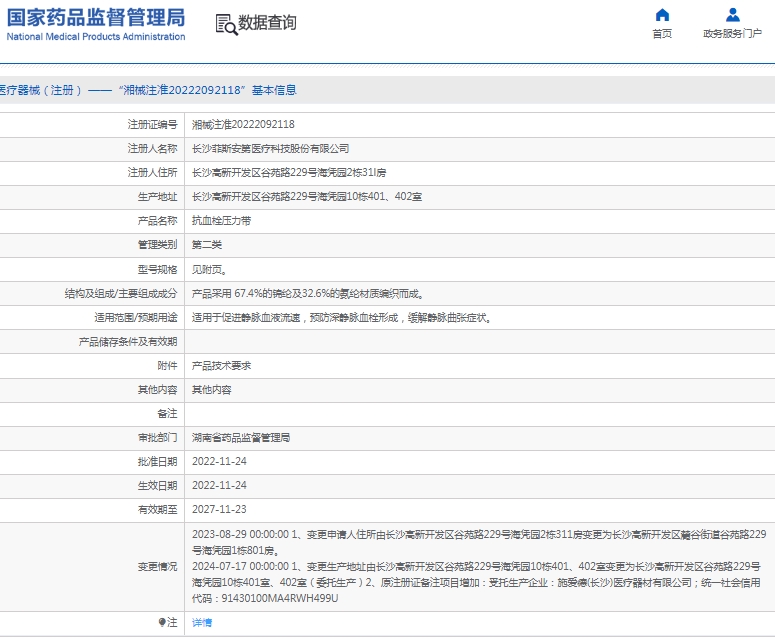The width and height of the screenshot is (775, 638).
Task: Click the 生产地址 address value
Action: pyautogui.click(x=307, y=197)
